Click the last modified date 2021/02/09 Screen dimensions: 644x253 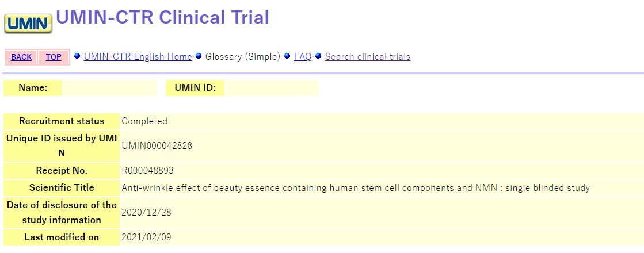click(147, 237)
